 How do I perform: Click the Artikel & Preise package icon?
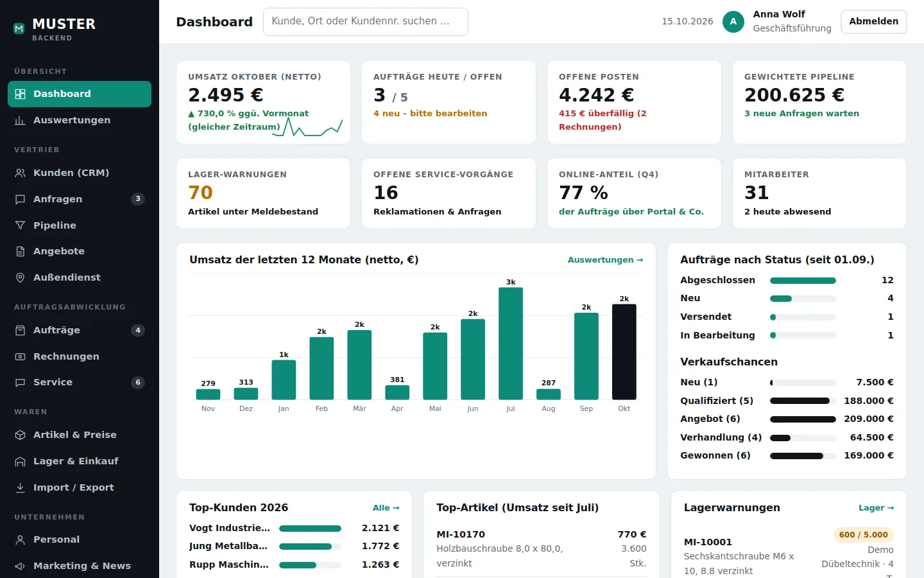pos(21,435)
